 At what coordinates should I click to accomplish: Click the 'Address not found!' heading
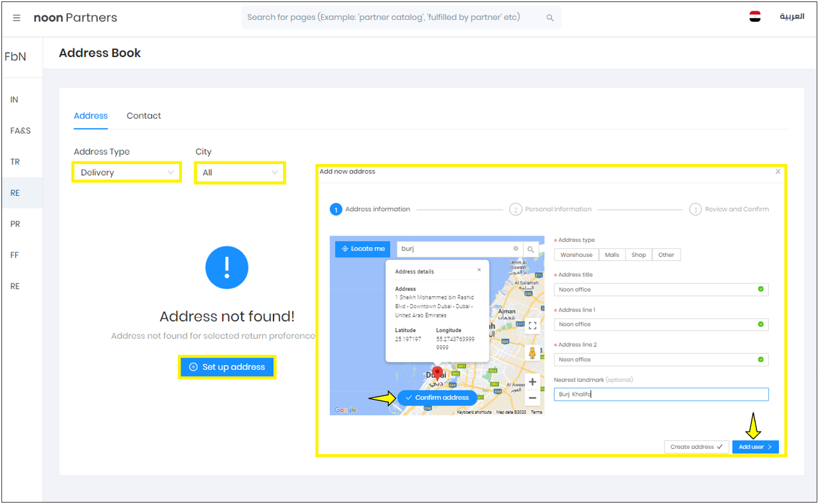point(227,317)
